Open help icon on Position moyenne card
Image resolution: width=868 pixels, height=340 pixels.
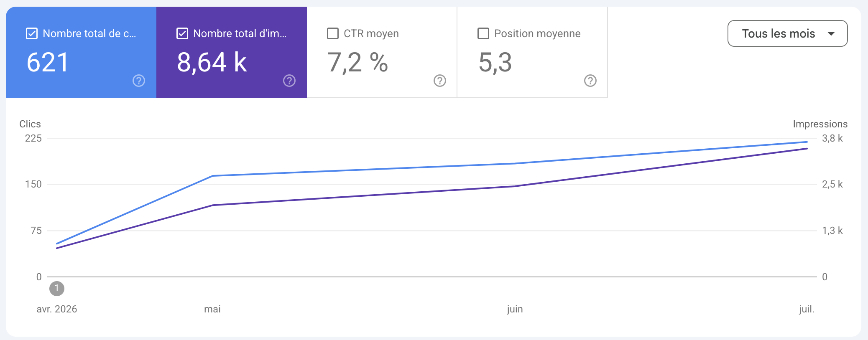click(590, 81)
